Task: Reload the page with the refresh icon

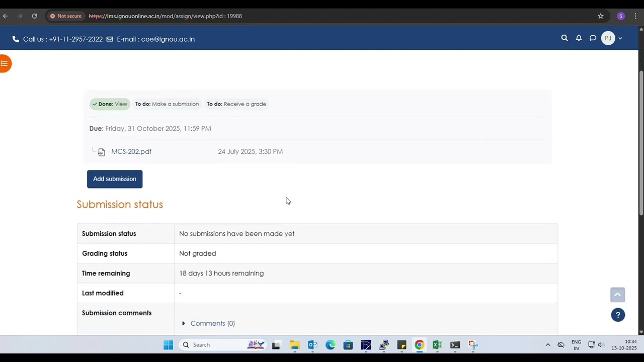Action: coord(34,16)
